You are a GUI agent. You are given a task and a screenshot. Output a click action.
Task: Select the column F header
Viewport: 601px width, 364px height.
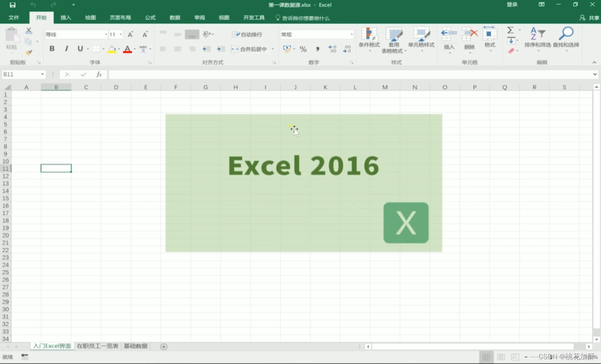click(x=175, y=87)
